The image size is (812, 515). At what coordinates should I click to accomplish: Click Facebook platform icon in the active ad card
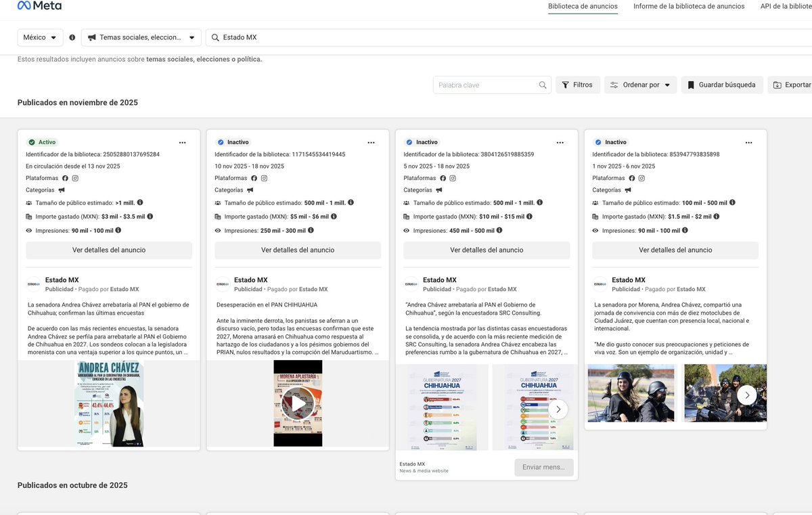coord(66,178)
